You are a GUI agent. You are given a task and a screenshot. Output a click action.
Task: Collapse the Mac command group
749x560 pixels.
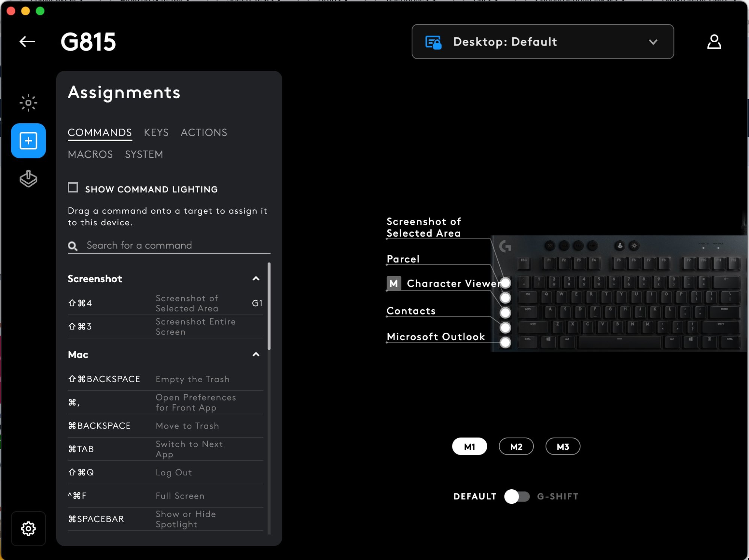point(256,354)
